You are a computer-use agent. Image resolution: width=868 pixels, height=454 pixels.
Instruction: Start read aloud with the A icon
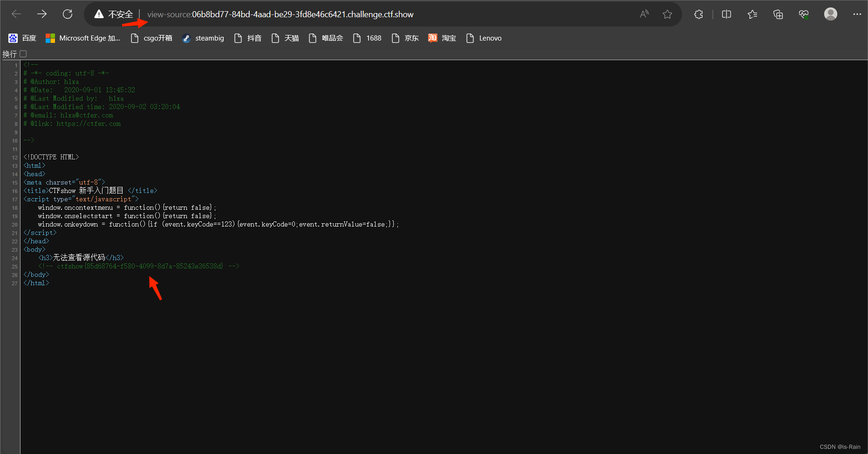pyautogui.click(x=644, y=14)
